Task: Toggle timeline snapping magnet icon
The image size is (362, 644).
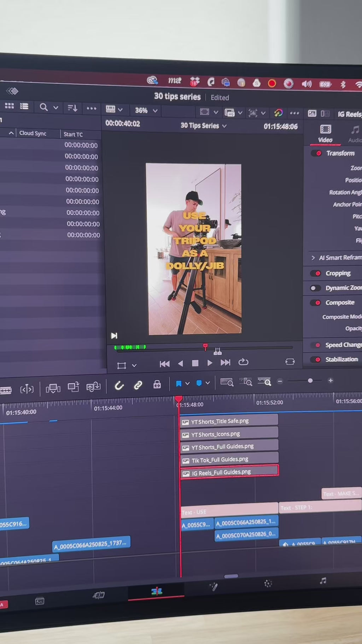Action: click(x=119, y=385)
